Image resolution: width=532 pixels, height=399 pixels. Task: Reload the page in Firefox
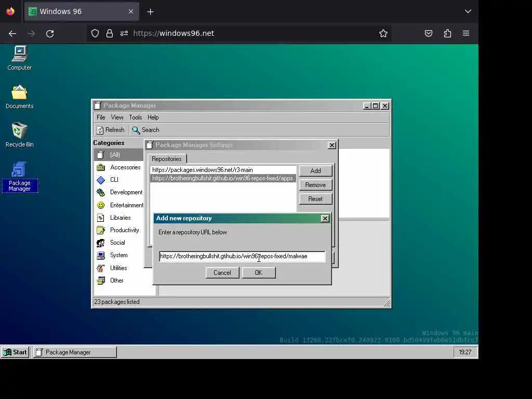click(x=50, y=34)
